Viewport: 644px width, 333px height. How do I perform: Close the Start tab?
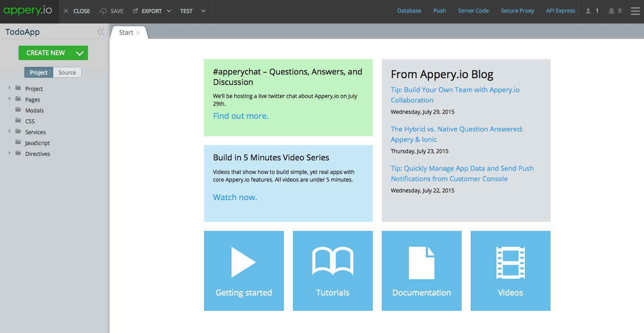[138, 33]
